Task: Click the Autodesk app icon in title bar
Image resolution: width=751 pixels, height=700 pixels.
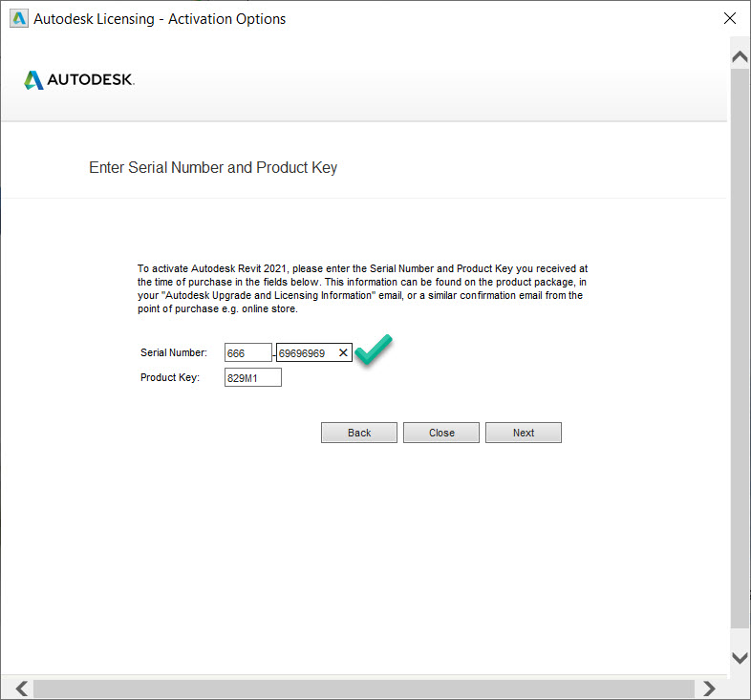Action: pos(17,18)
